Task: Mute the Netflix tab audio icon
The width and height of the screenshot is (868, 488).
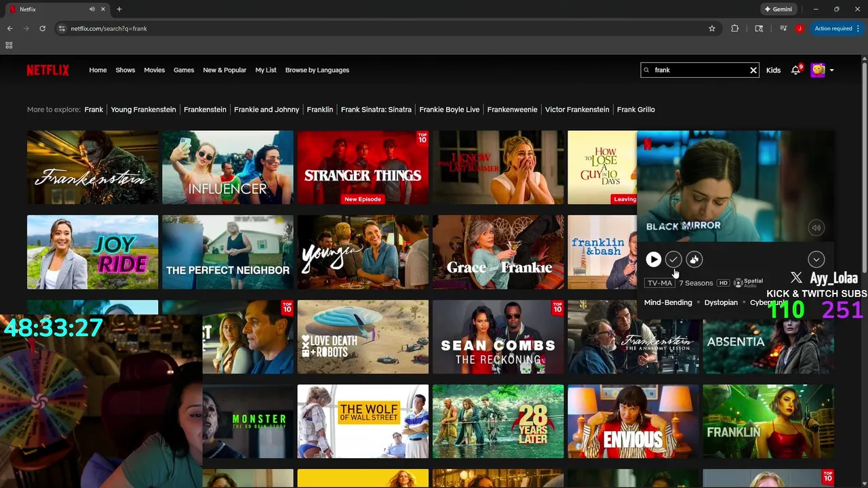Action: tap(92, 9)
